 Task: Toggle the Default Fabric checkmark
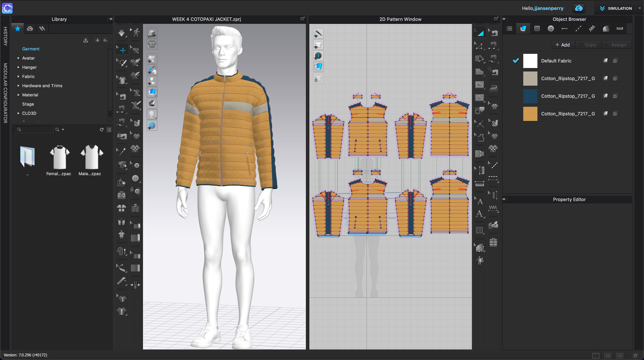pyautogui.click(x=516, y=61)
